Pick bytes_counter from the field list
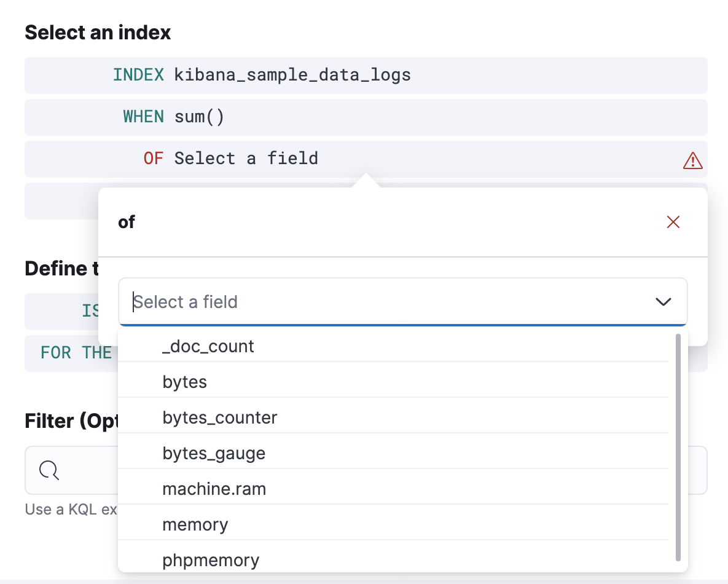This screenshot has width=728, height=584. pos(220,418)
